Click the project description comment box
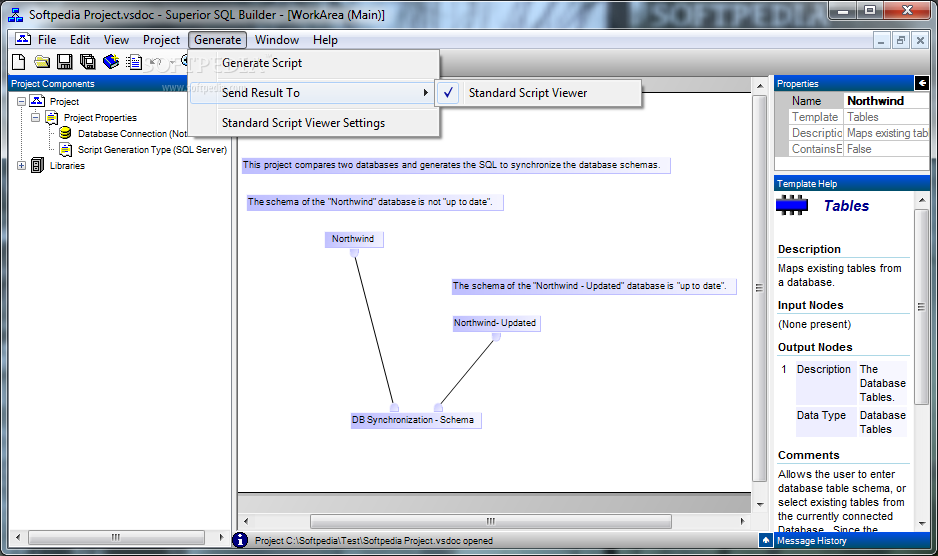The image size is (938, 556). (x=456, y=165)
